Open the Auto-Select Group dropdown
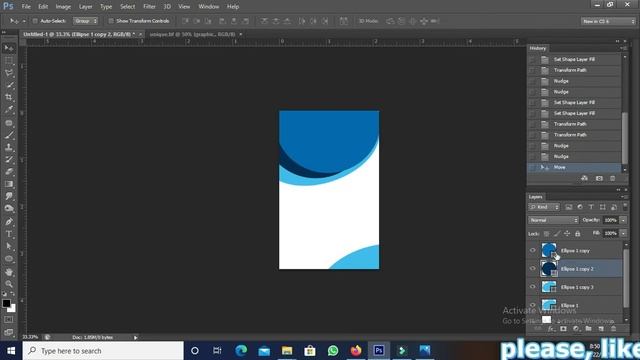640x360 pixels. [85, 21]
